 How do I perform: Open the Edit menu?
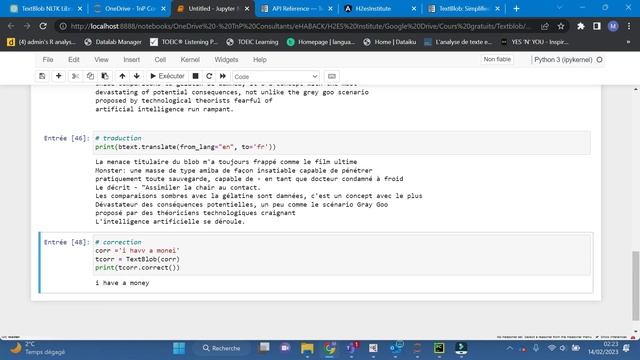point(74,60)
